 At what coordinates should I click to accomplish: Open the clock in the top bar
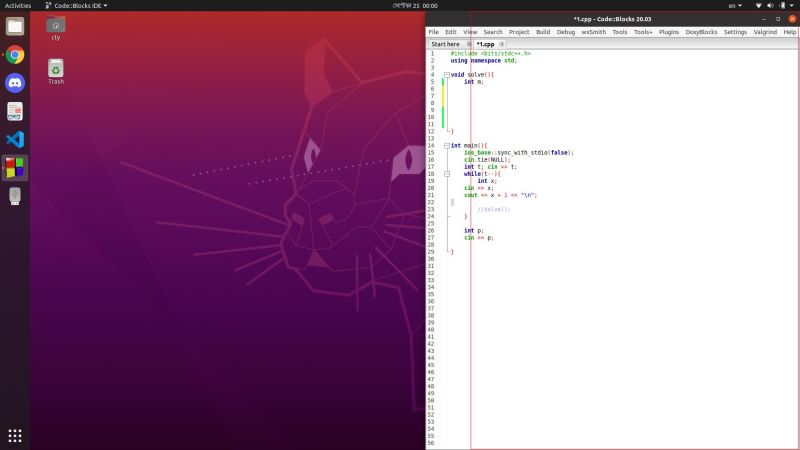click(x=415, y=6)
